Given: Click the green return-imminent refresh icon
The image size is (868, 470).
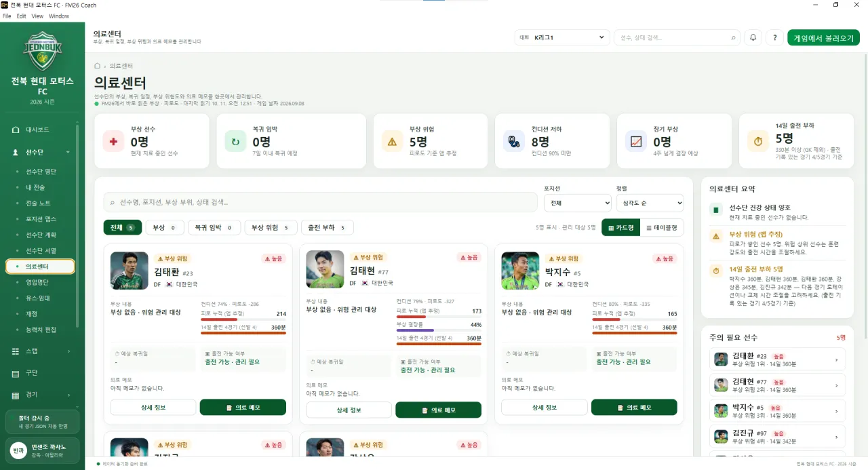Looking at the screenshot, I should [235, 142].
